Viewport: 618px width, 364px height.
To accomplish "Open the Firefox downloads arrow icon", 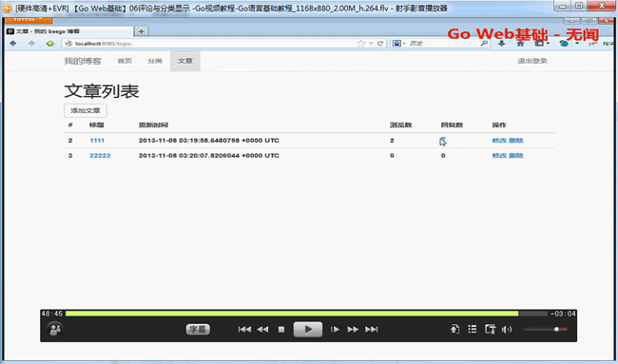I will pyautogui.click(x=502, y=44).
